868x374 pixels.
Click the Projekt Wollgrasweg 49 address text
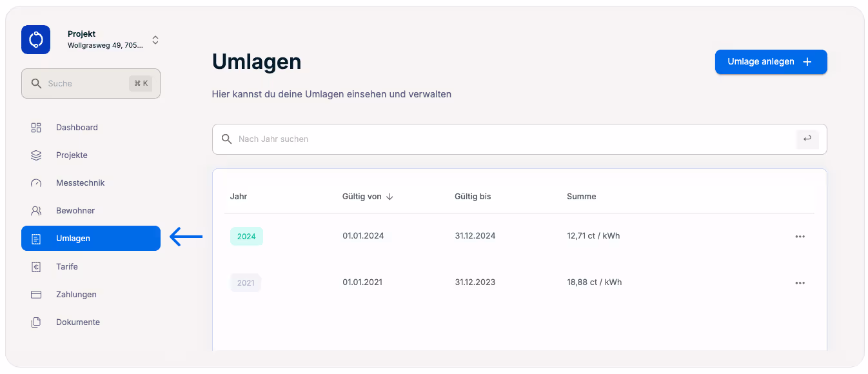[105, 46]
